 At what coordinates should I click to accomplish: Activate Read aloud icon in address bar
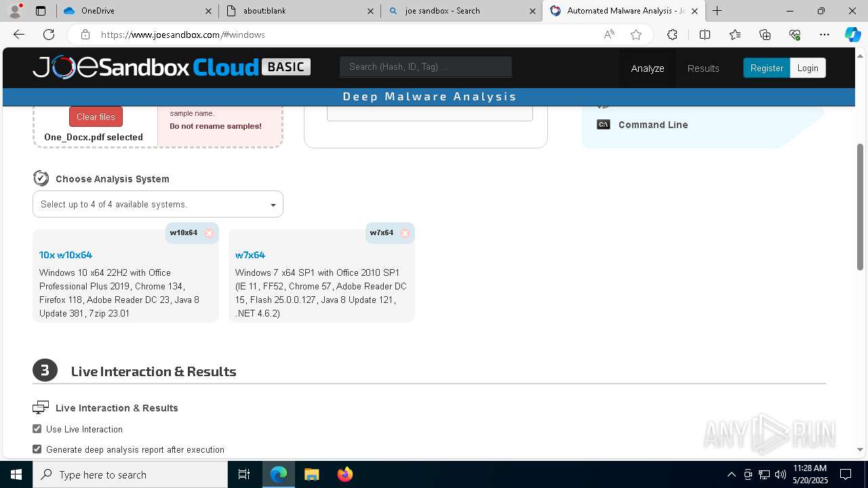click(x=609, y=35)
